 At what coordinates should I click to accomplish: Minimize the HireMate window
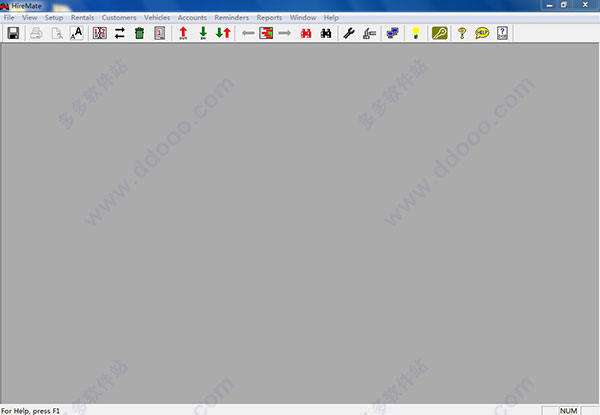(x=549, y=5)
